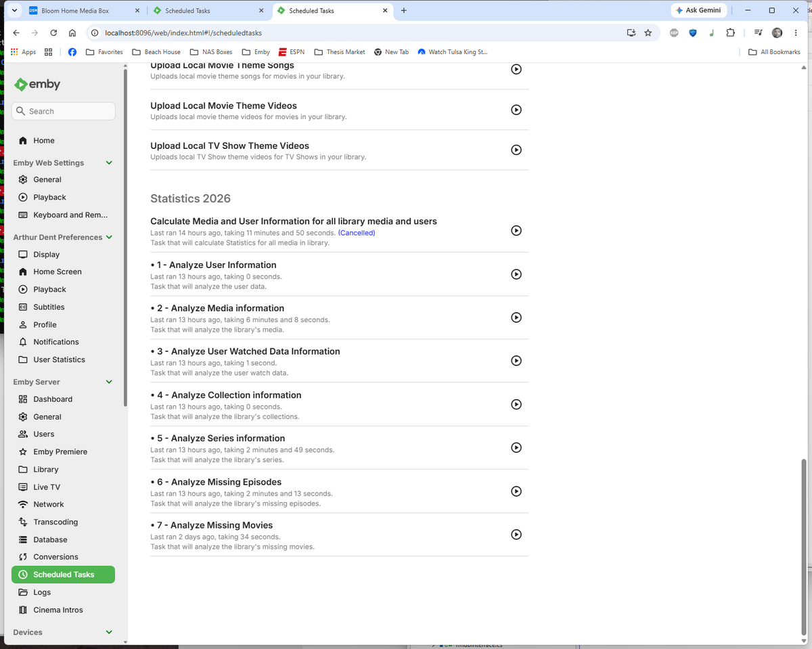The height and width of the screenshot is (649, 812).
Task: Open the browser Extensions puzzle icon
Action: pos(730,32)
